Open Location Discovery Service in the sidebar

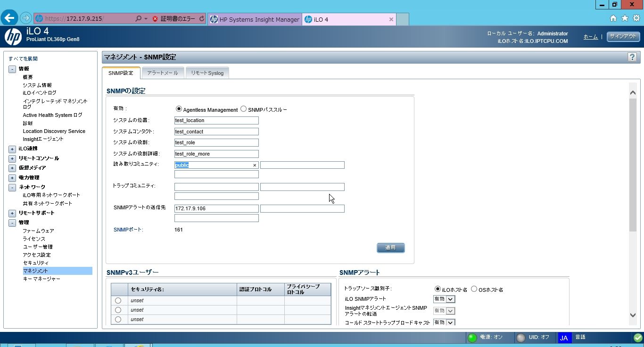coord(54,131)
